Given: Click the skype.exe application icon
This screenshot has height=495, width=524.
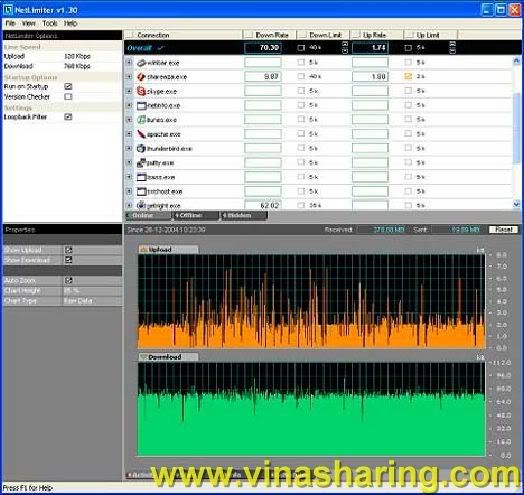Looking at the screenshot, I should (x=141, y=91).
